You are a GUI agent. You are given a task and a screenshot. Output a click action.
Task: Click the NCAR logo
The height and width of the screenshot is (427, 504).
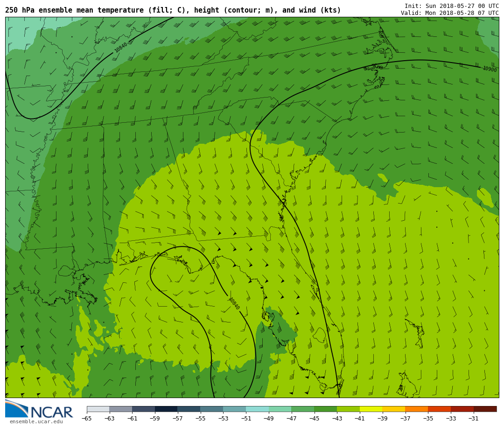click(39, 409)
